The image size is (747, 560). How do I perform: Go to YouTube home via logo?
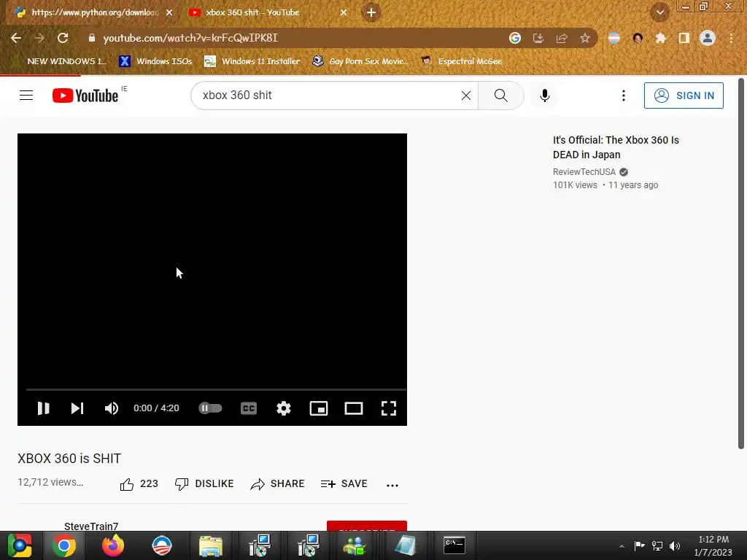click(x=85, y=96)
